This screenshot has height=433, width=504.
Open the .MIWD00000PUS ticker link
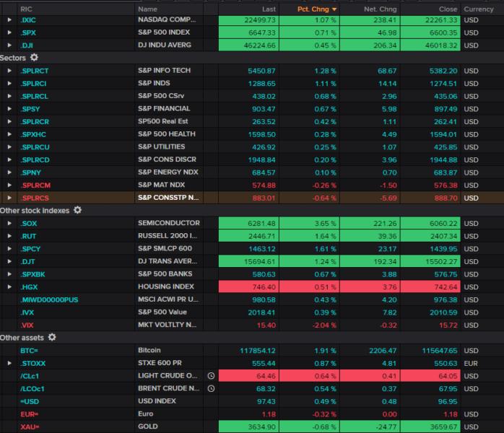click(x=49, y=299)
